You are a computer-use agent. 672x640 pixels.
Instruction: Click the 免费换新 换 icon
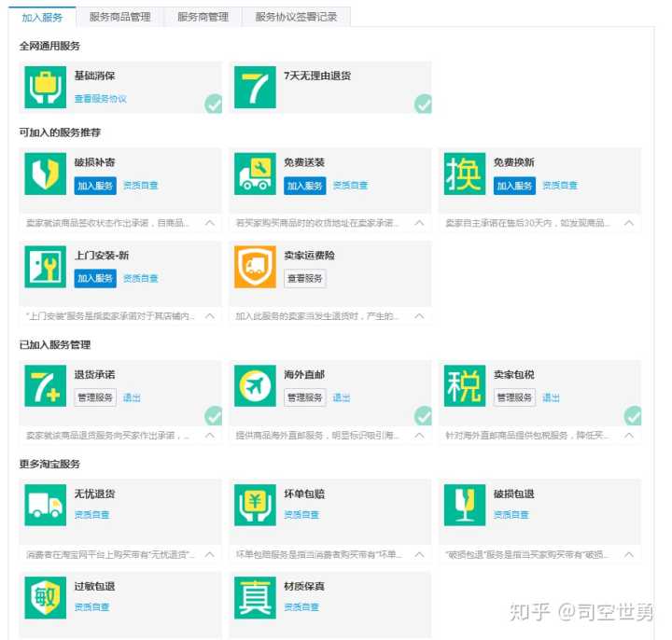pos(465,174)
